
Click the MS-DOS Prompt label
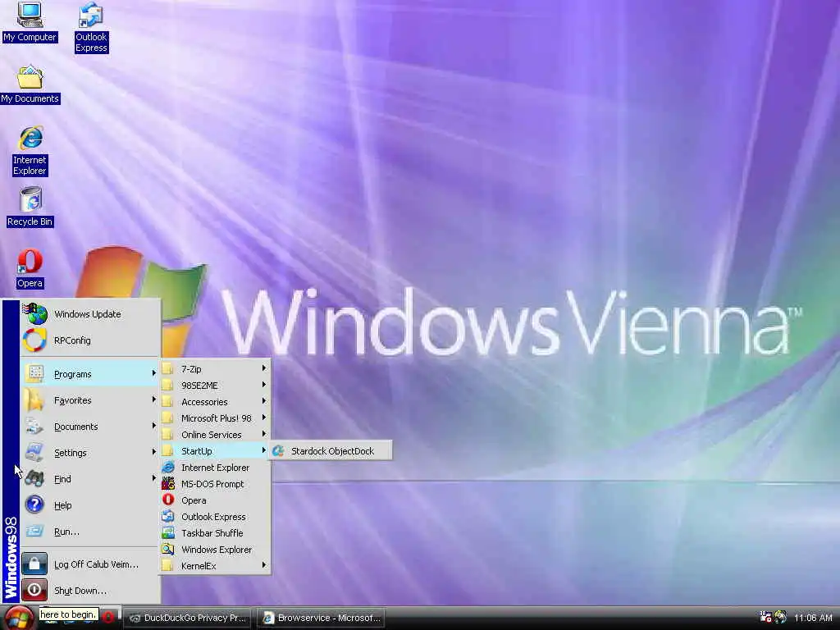[x=212, y=484]
